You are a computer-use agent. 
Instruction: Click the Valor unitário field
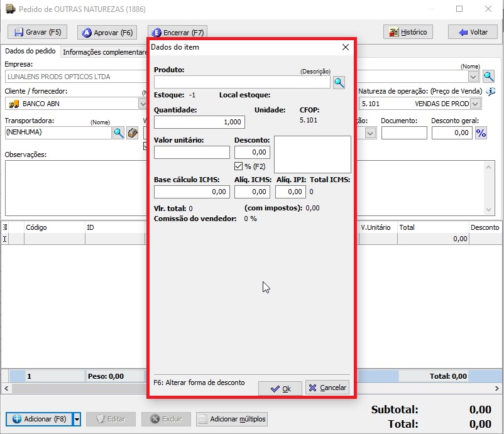(192, 152)
